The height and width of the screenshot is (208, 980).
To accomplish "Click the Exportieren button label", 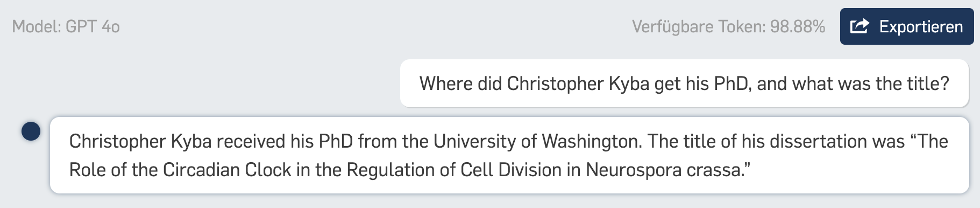I will pos(921,26).
